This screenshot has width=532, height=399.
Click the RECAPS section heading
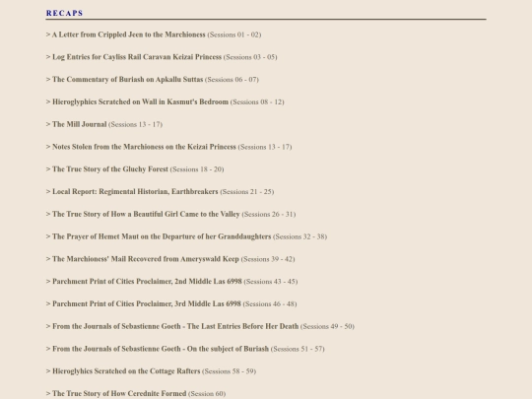pos(64,13)
